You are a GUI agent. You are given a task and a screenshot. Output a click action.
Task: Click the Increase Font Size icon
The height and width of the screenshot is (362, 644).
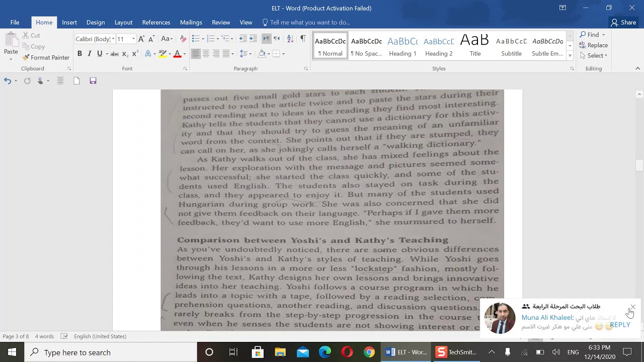(x=141, y=39)
